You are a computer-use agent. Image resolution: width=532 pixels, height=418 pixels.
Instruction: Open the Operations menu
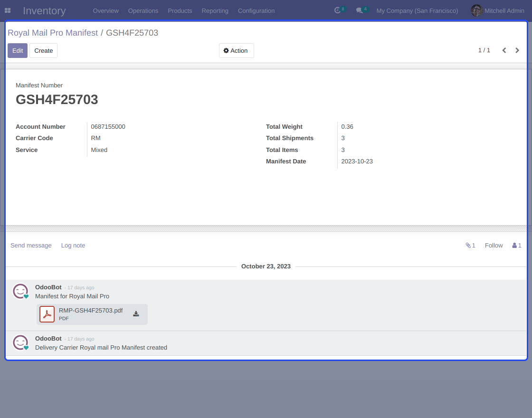tap(143, 10)
